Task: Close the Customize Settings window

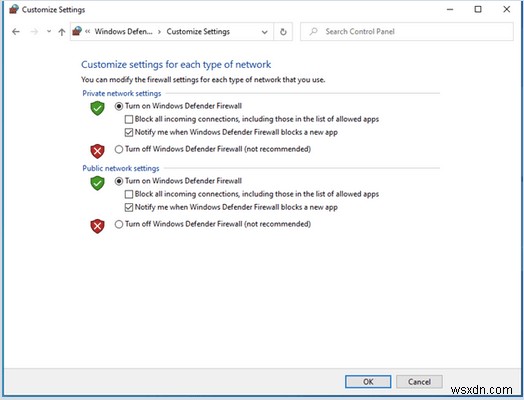Action: tap(507, 9)
